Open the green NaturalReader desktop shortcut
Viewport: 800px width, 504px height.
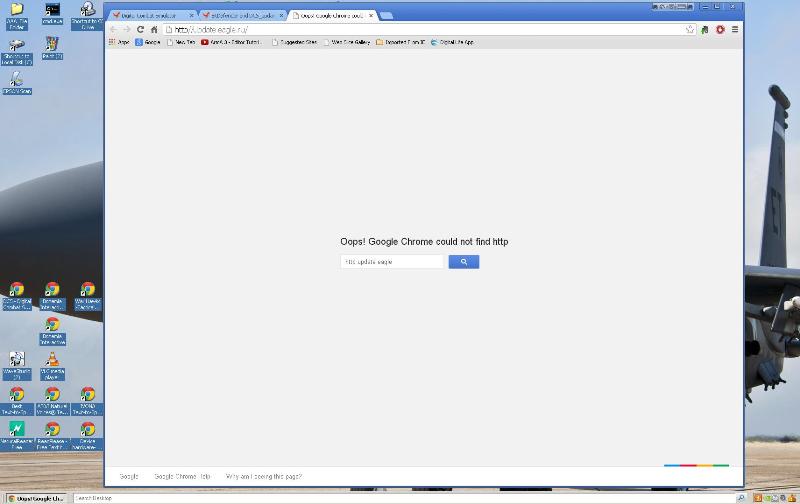(17, 436)
